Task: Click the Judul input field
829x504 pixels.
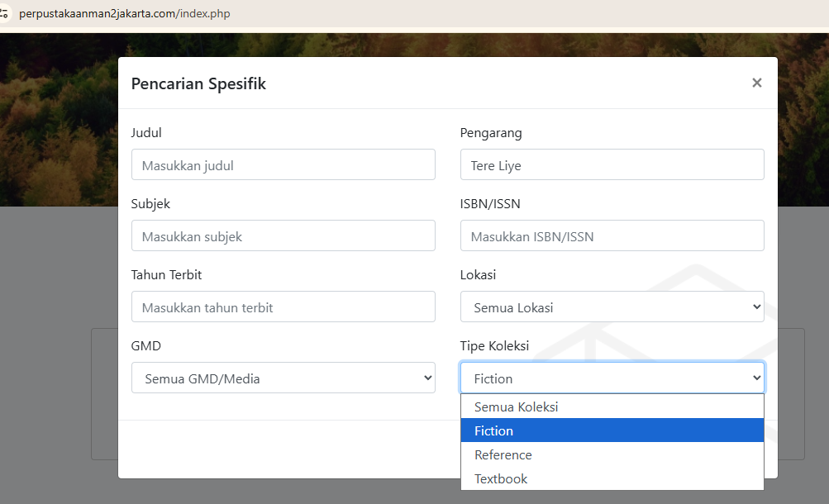Action: click(x=283, y=164)
